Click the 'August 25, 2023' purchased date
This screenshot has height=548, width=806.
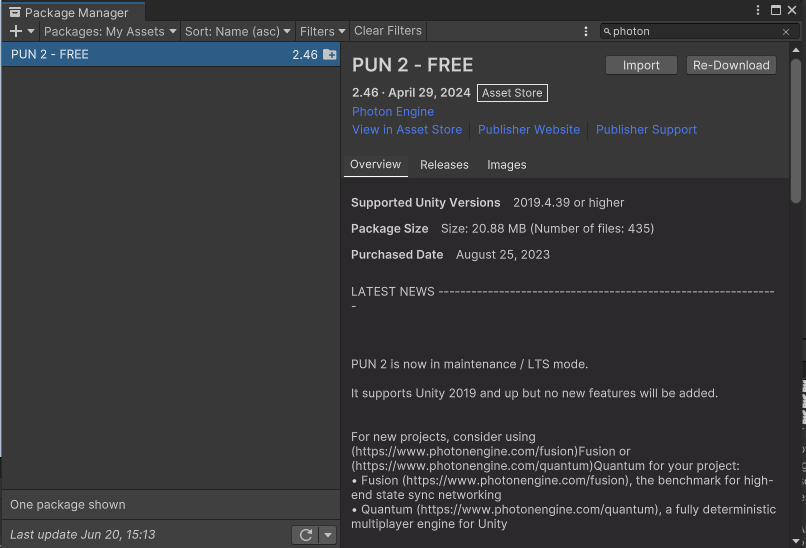pos(503,254)
